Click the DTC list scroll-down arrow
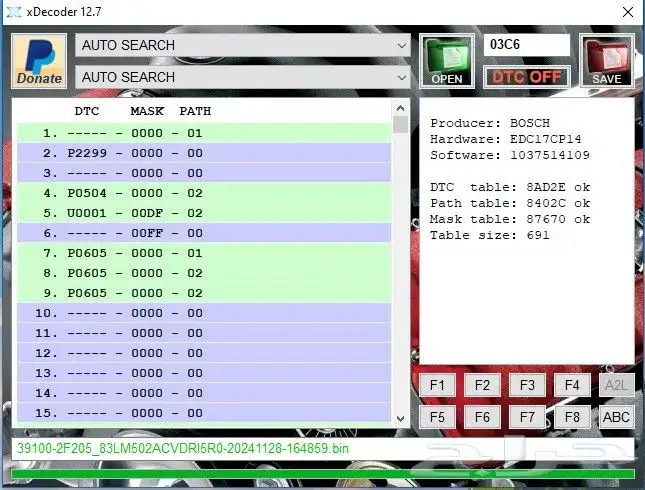 click(400, 419)
